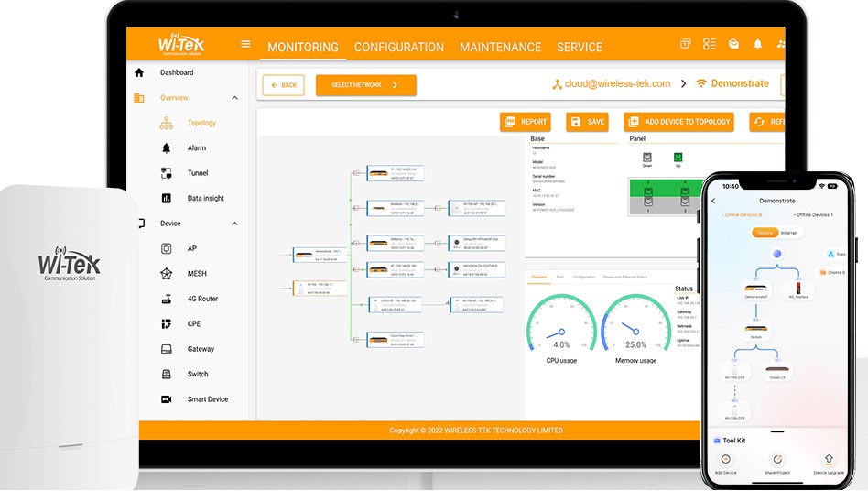
Task: Click the Data insight chart icon
Action: click(x=166, y=198)
